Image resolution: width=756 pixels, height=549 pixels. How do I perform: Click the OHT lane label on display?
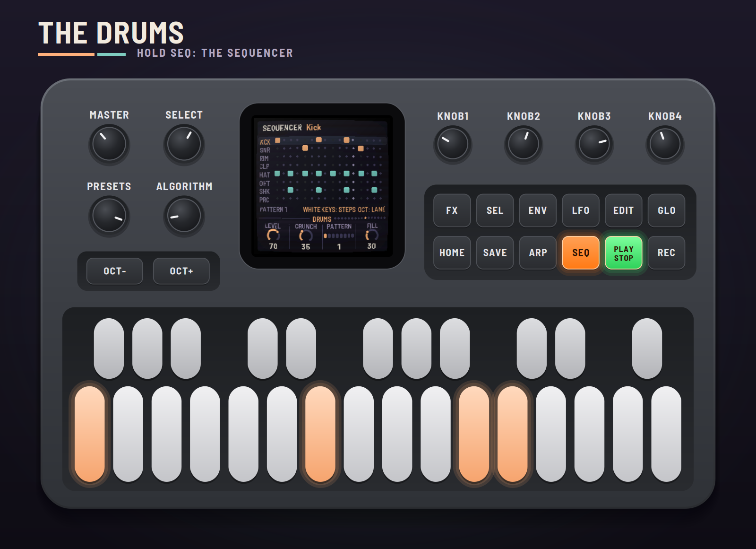coord(265,183)
